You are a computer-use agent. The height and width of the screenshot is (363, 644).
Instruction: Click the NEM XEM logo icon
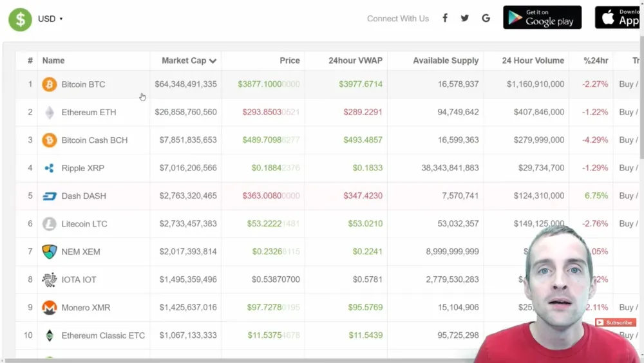pyautogui.click(x=50, y=252)
